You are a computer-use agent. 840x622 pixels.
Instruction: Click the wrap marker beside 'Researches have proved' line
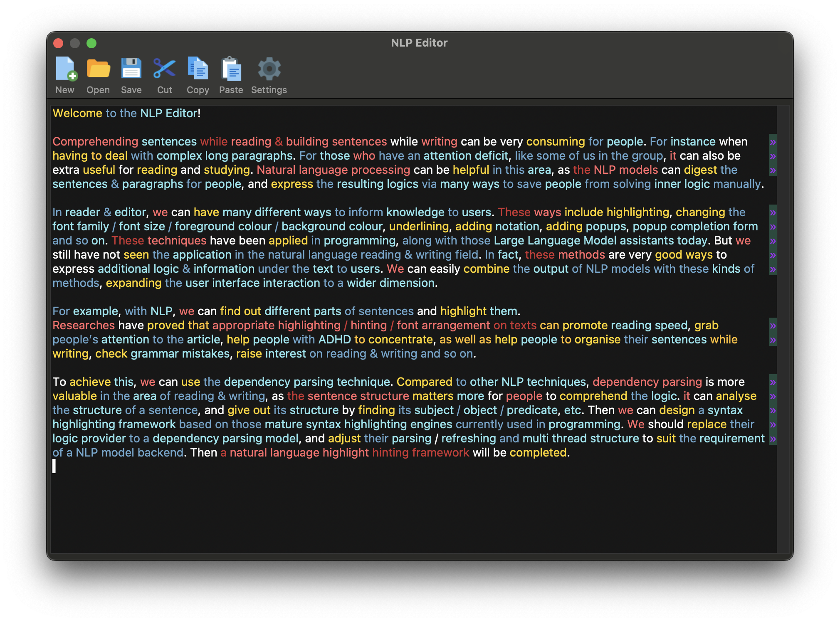point(773,326)
